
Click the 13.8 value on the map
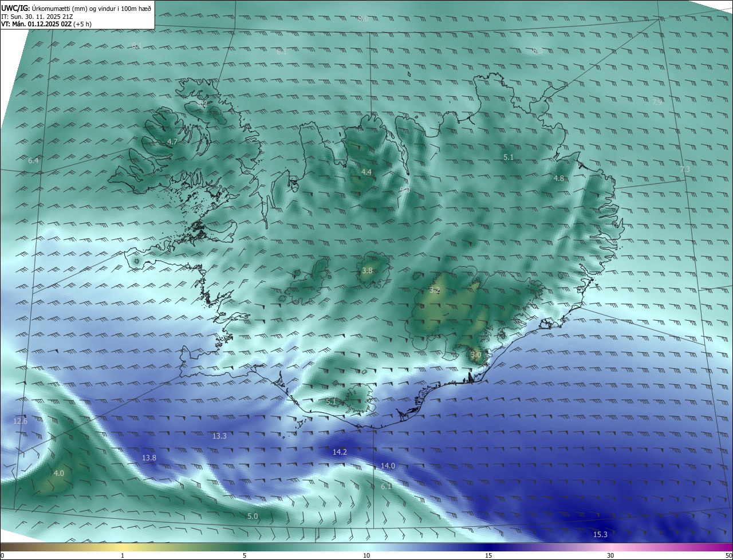(x=149, y=458)
